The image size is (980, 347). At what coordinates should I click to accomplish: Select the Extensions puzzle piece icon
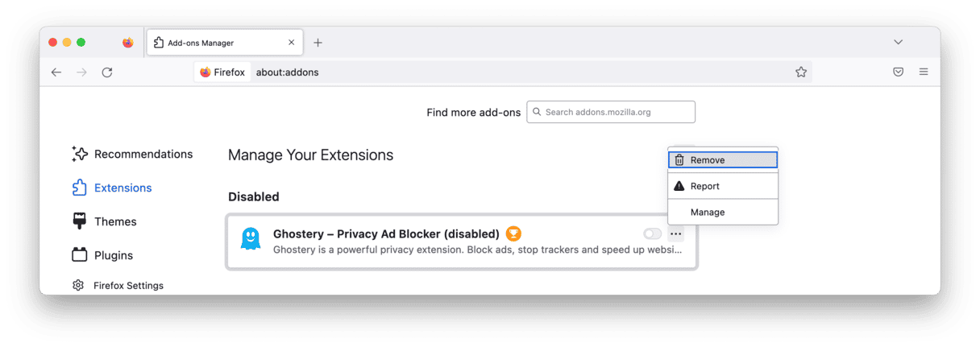(x=79, y=188)
